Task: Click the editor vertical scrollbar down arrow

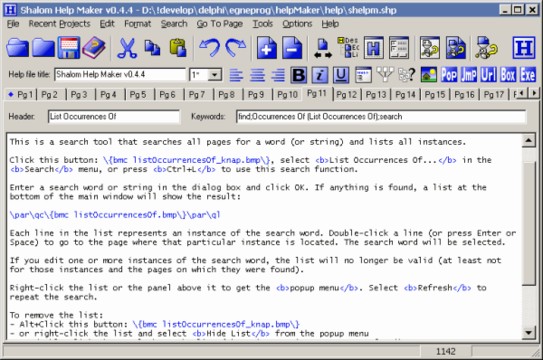Action: (x=528, y=333)
